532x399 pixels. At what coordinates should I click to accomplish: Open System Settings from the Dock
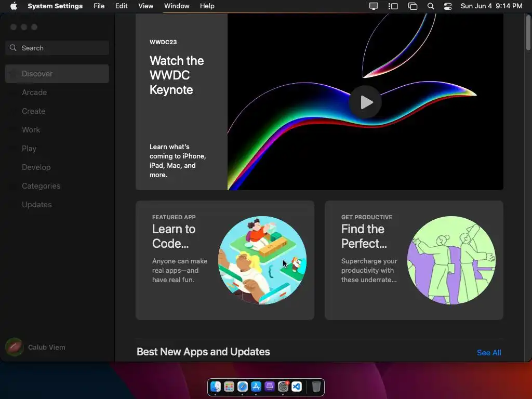pyautogui.click(x=283, y=387)
